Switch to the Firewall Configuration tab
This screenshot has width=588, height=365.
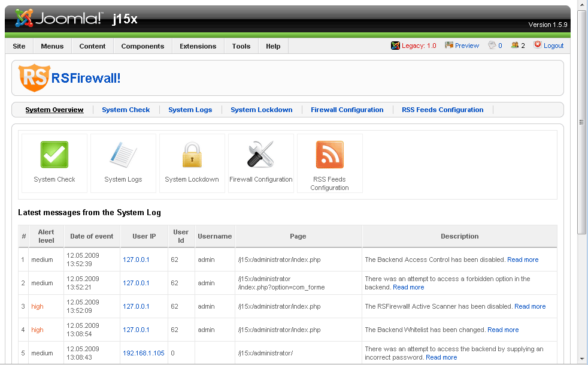pos(347,110)
